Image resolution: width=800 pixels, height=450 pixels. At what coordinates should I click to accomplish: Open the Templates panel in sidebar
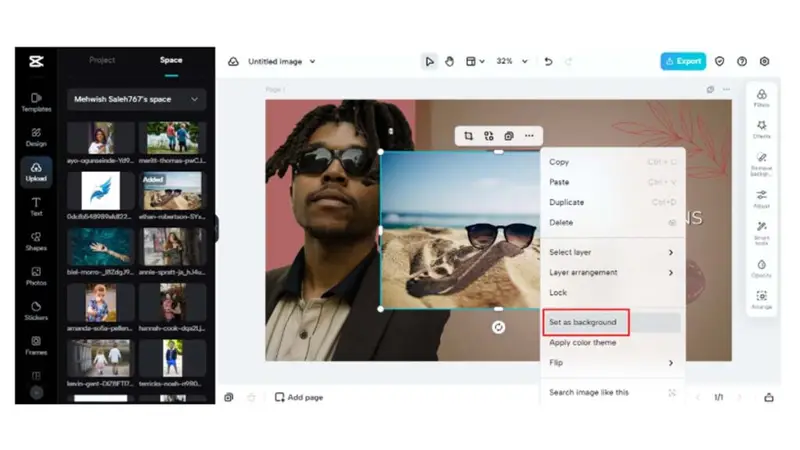point(36,100)
